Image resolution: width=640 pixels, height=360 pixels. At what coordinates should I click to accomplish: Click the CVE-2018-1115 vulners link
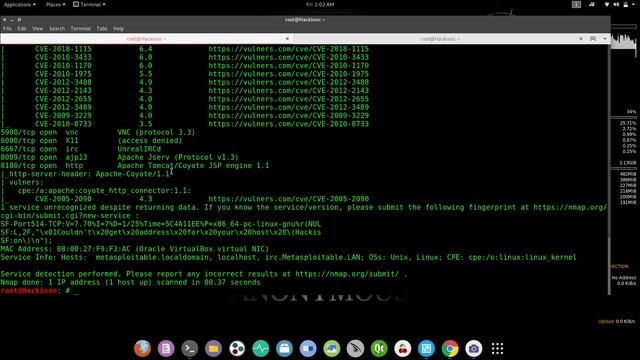point(289,49)
